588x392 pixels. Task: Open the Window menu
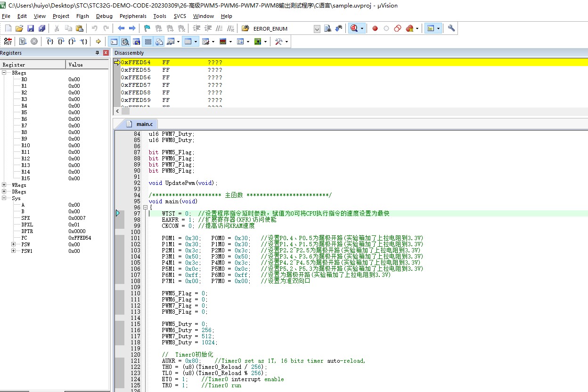pyautogui.click(x=203, y=16)
